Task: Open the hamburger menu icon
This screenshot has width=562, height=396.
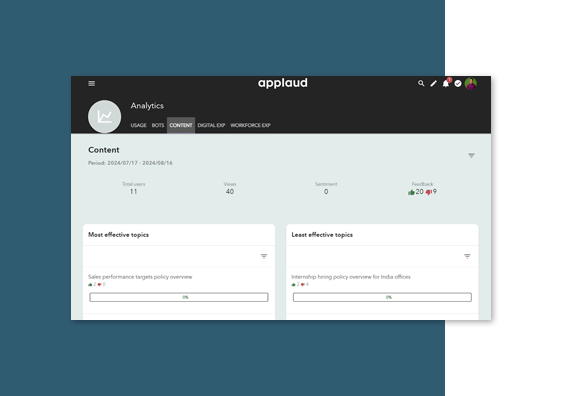Action: point(92,84)
